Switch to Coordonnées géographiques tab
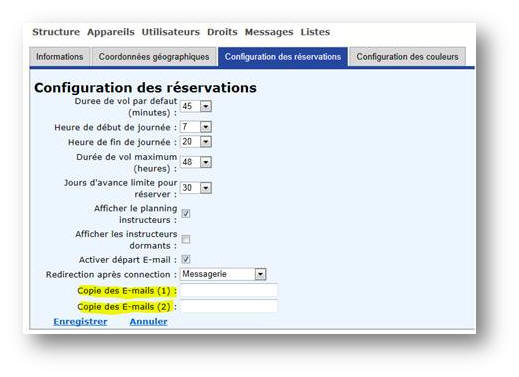The width and height of the screenshot is (519, 377). pos(154,57)
